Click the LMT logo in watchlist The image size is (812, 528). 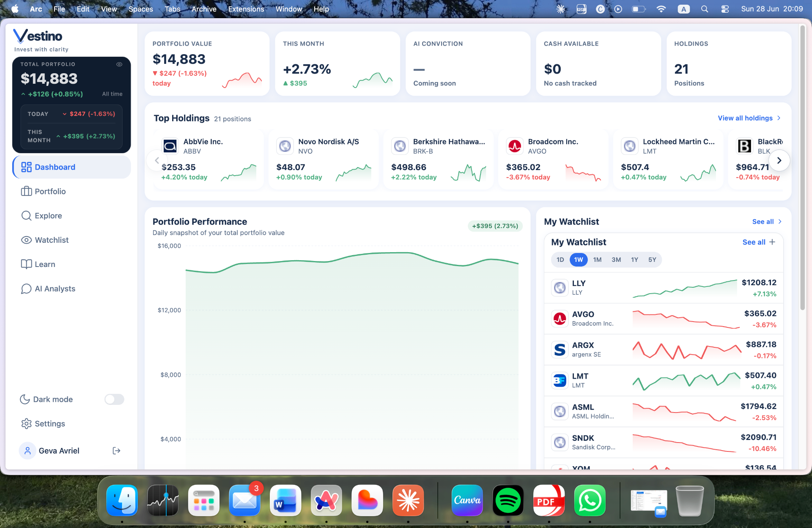(x=560, y=380)
